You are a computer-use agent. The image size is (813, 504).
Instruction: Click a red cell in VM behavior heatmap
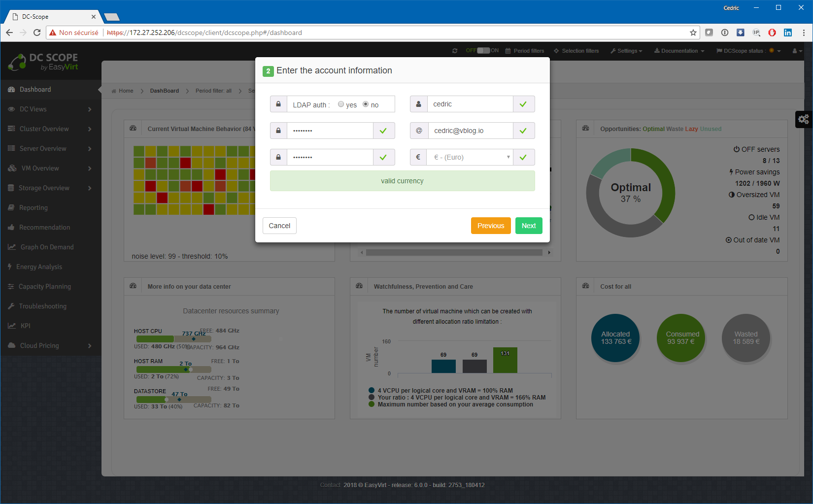(185, 162)
